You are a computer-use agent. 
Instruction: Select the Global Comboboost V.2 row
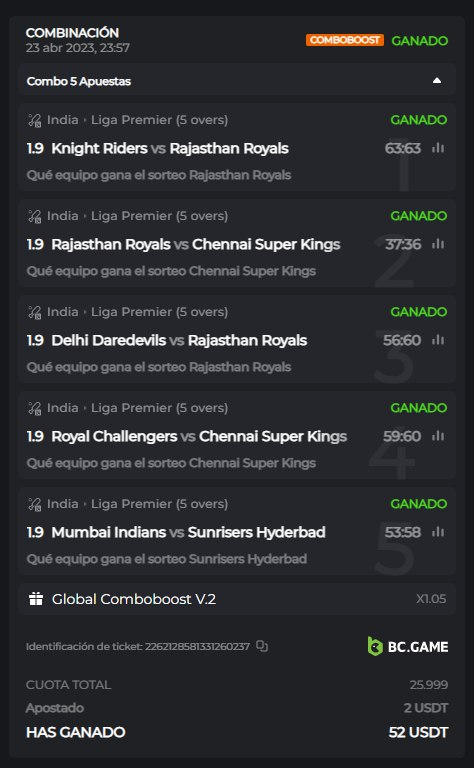[x=237, y=599]
